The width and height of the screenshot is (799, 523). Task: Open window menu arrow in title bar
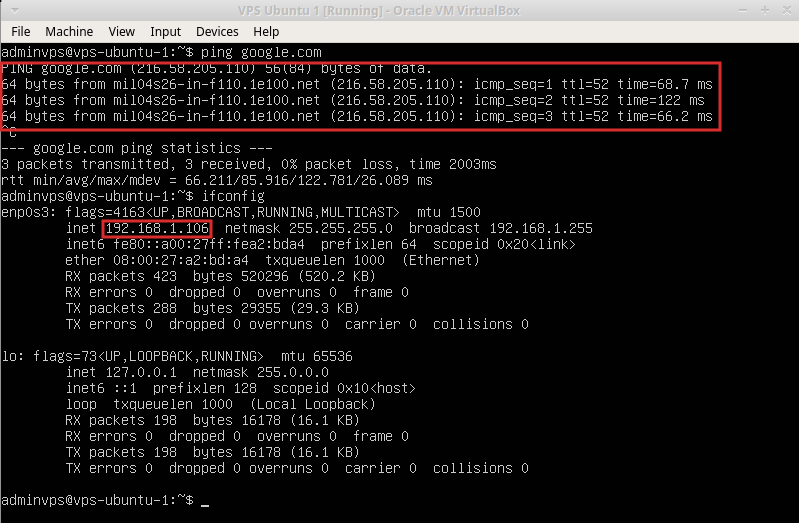tap(15, 10)
